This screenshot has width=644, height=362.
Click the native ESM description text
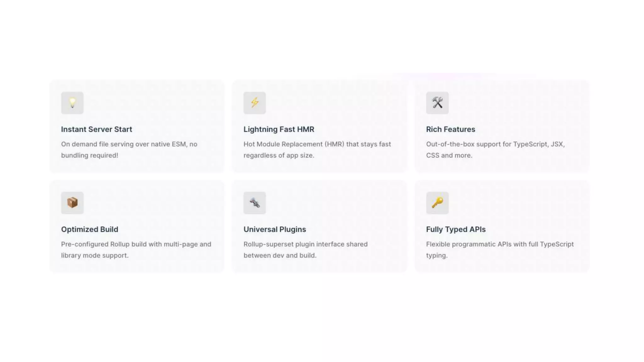(x=129, y=150)
